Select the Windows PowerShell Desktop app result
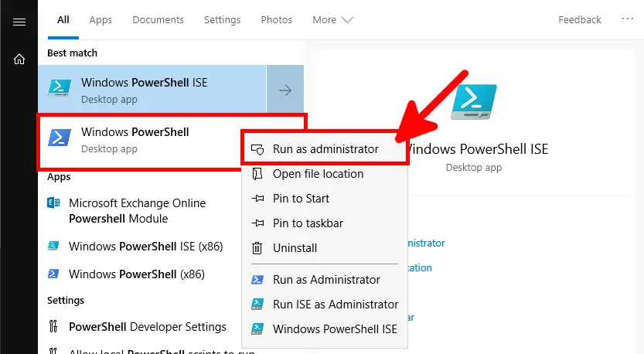Viewport: 644px width, 354px height. 140,140
